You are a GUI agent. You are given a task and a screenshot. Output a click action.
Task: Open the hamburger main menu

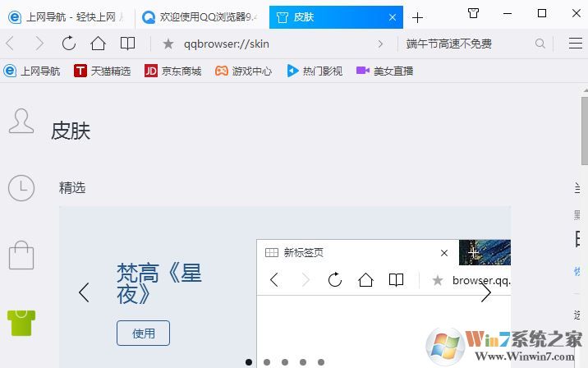point(575,44)
